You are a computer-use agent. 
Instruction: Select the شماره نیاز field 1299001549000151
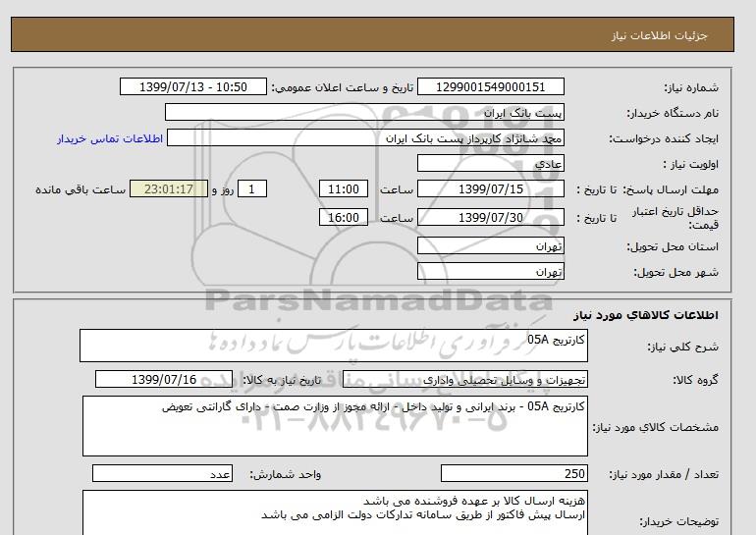pyautogui.click(x=490, y=86)
